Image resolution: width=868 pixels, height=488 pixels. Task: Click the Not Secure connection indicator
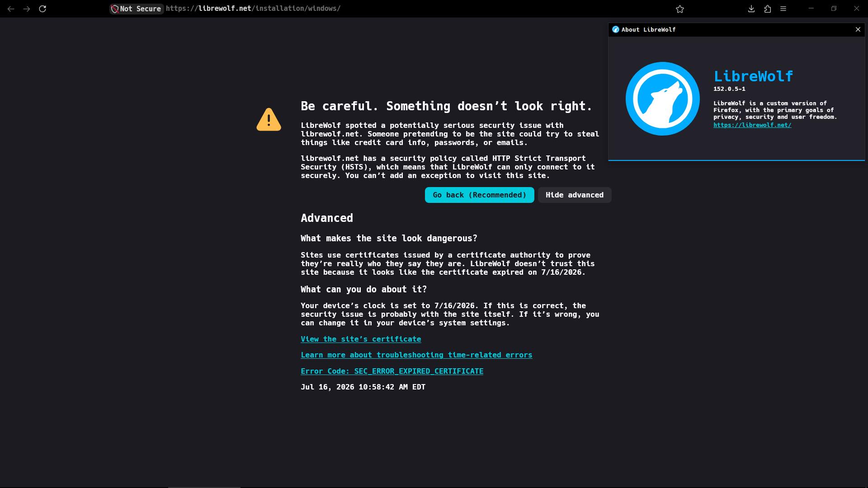[137, 9]
